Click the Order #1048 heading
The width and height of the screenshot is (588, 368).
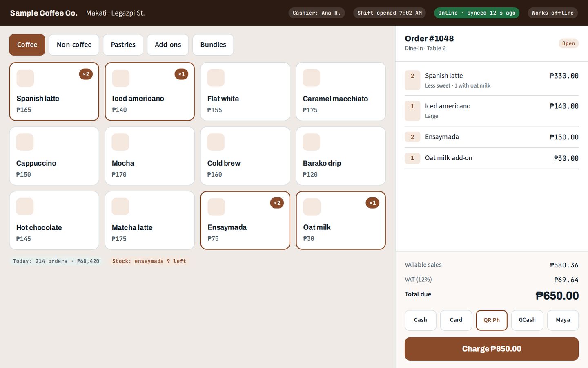point(429,38)
